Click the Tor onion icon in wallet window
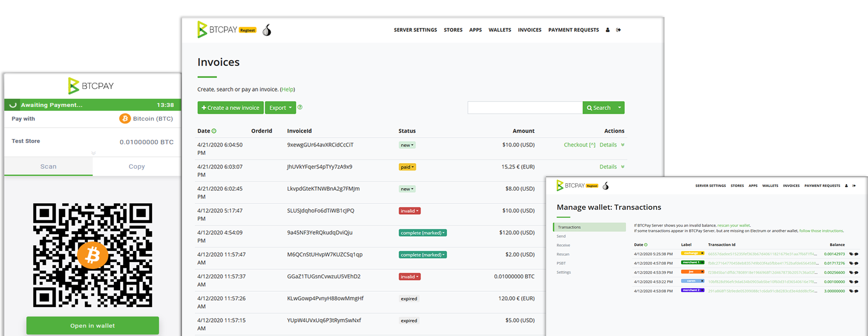The image size is (868, 336). coord(606,186)
